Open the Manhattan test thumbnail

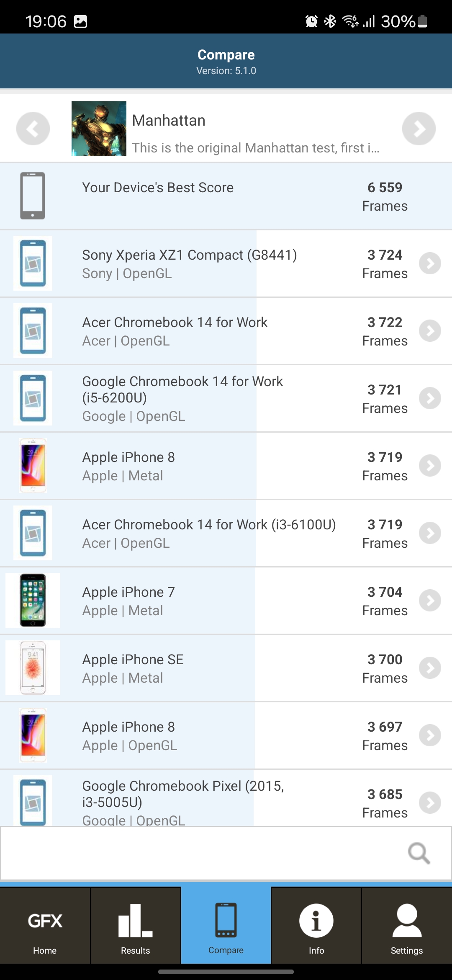pos(99,129)
